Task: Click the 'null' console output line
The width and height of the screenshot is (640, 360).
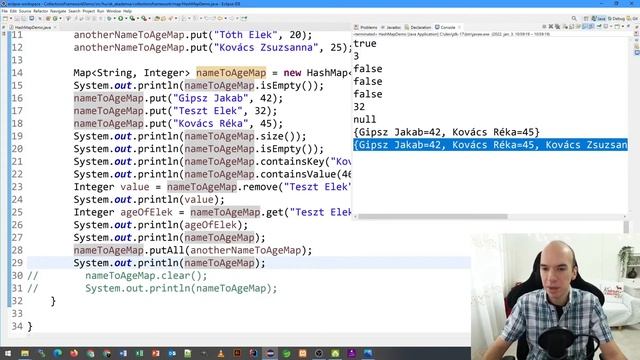Action: (364, 120)
